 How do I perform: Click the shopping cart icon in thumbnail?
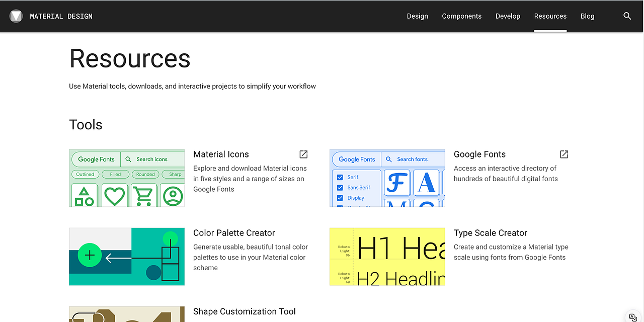pyautogui.click(x=144, y=195)
